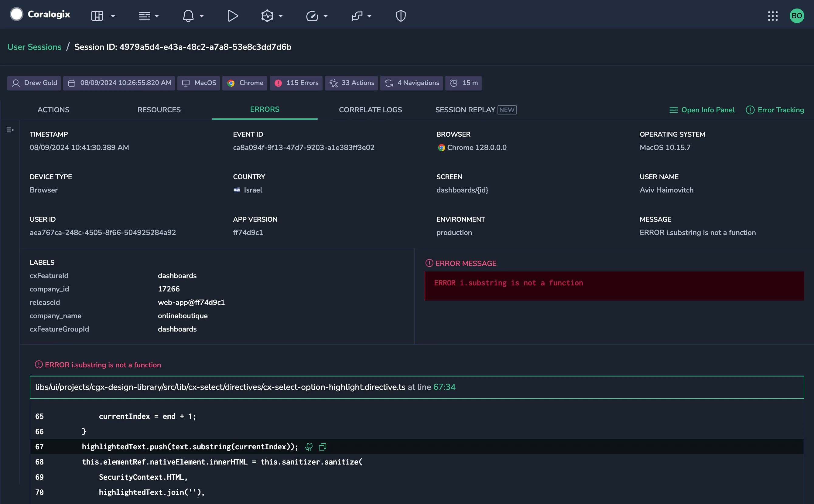Select timestamp 08/09/2024 10:41:30.389 AM
814x504 pixels.
click(x=79, y=148)
